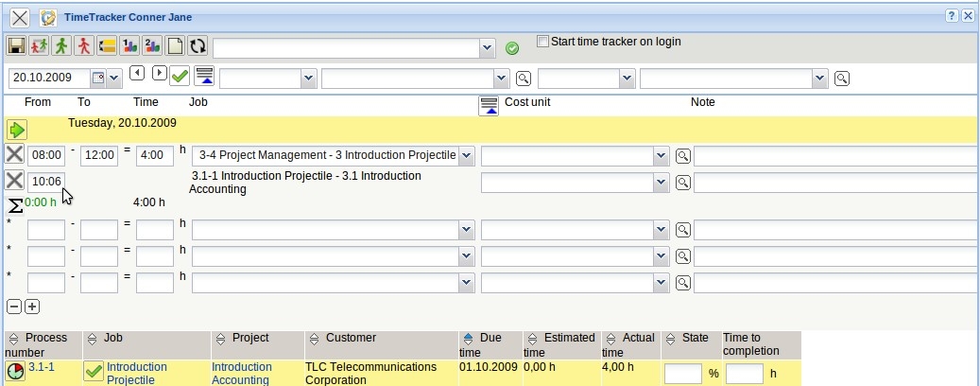Screen dimensions: 980x386
Task: Expand the first small filter dropdown after collapse icon
Action: [x=308, y=79]
